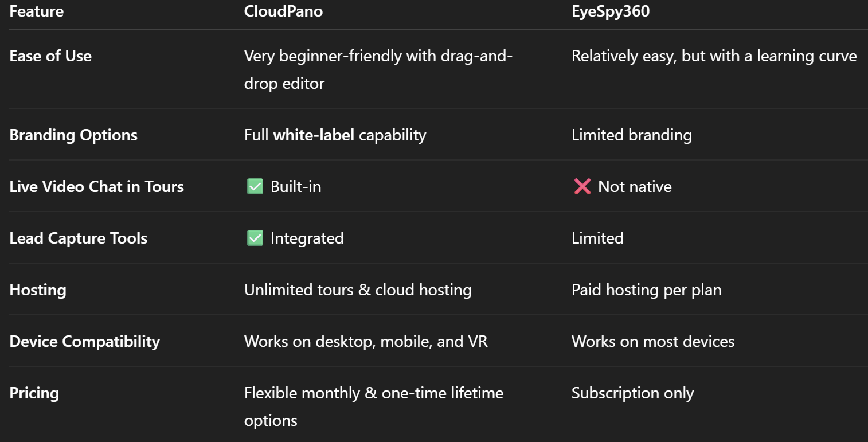
Task: Select the Pricing row label
Action: (x=34, y=393)
